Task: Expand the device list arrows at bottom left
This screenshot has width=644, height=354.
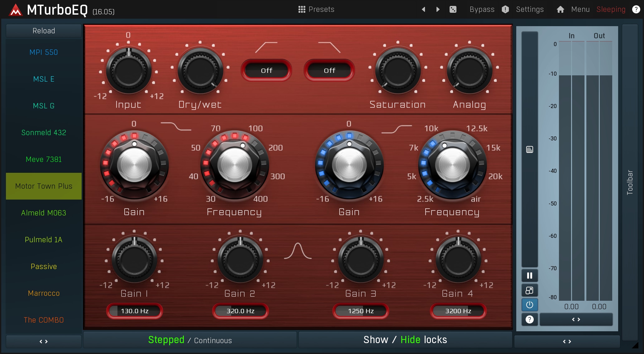Action: 44,342
